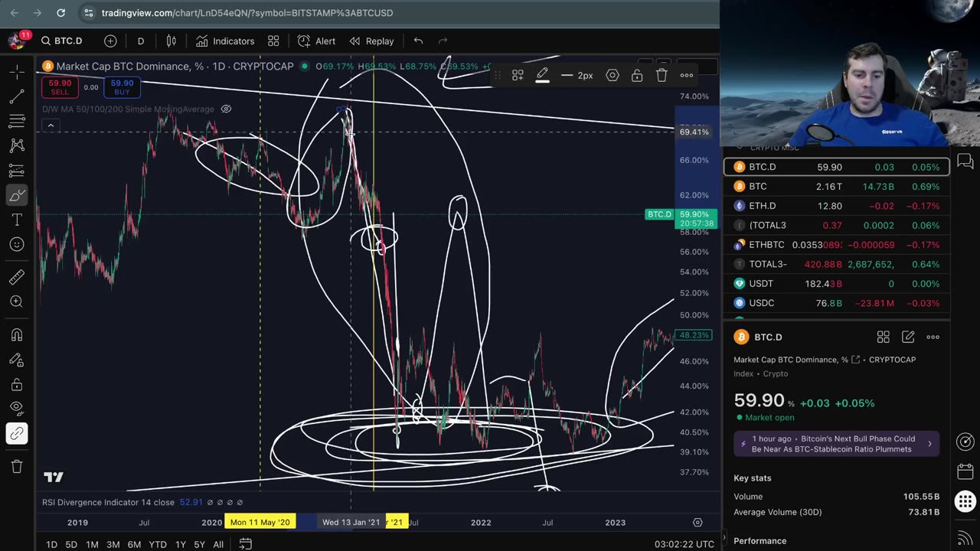
Task: Select the trend line drawing tool
Action: (x=17, y=97)
